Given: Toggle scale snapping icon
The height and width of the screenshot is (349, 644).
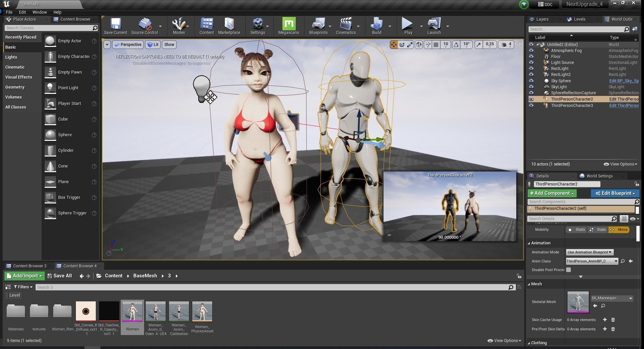Looking at the screenshot, I should tap(478, 45).
